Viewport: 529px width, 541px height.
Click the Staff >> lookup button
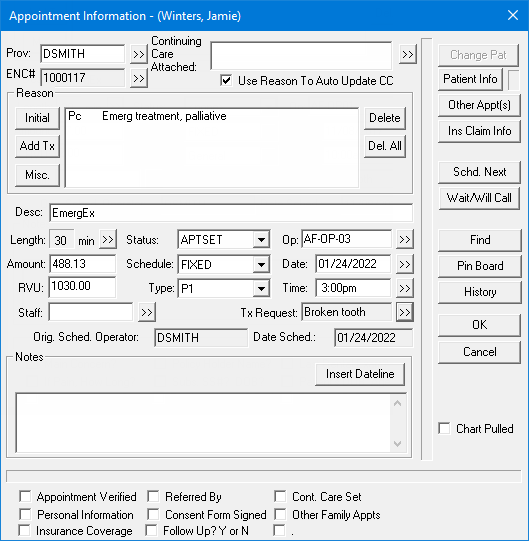(x=147, y=312)
